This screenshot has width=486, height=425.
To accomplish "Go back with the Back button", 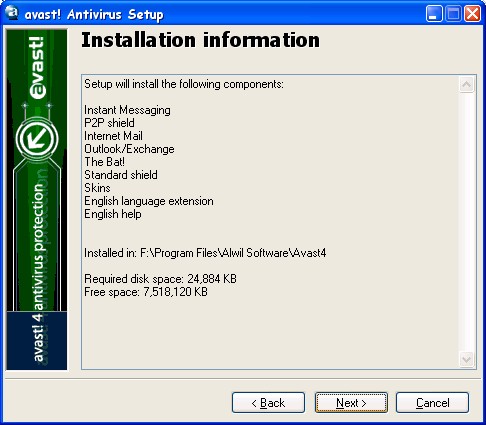I will (x=268, y=403).
